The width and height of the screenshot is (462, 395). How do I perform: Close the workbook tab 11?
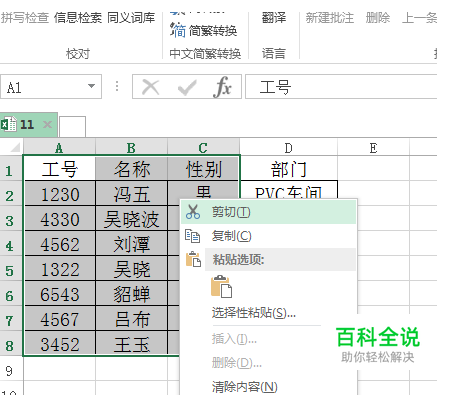(x=48, y=125)
